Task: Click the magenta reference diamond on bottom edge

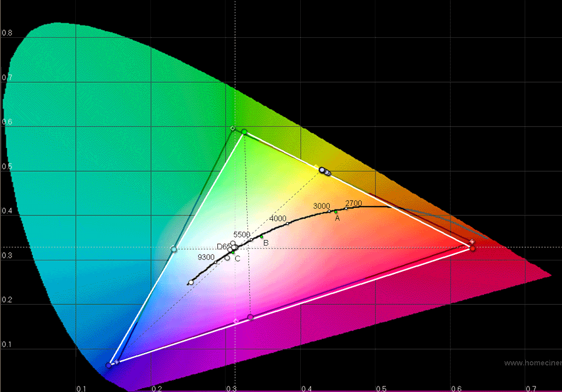Action: point(236,321)
